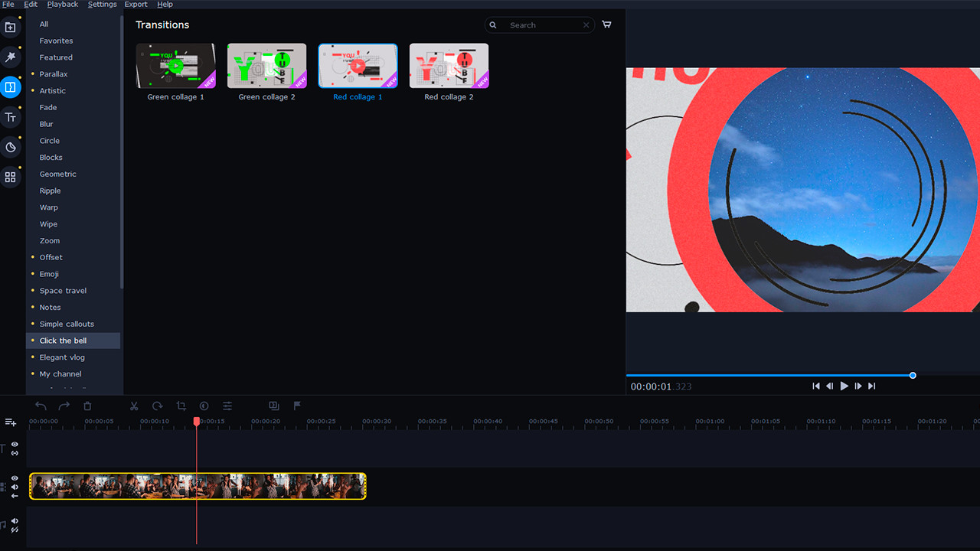Expand the Elegant vlog category

pyautogui.click(x=60, y=357)
